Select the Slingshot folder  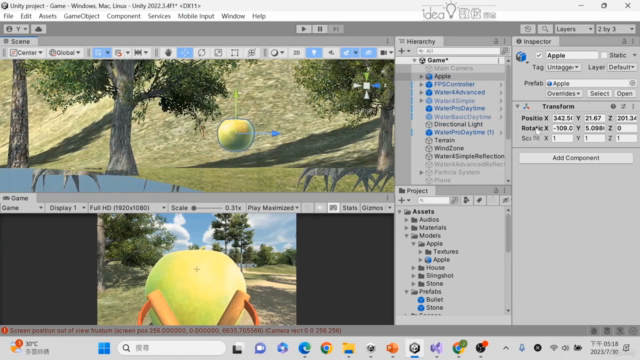[x=440, y=276]
